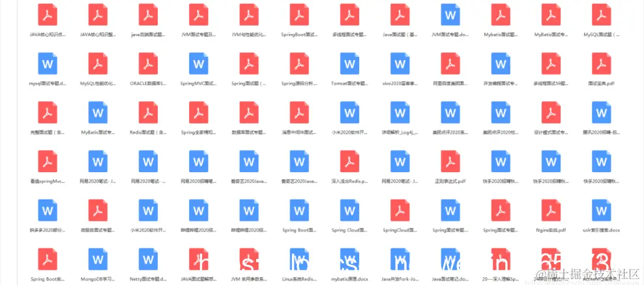644x285 pixels.
Task: Click the 'Redis面试题（含' PDF icon
Action: click(148, 112)
